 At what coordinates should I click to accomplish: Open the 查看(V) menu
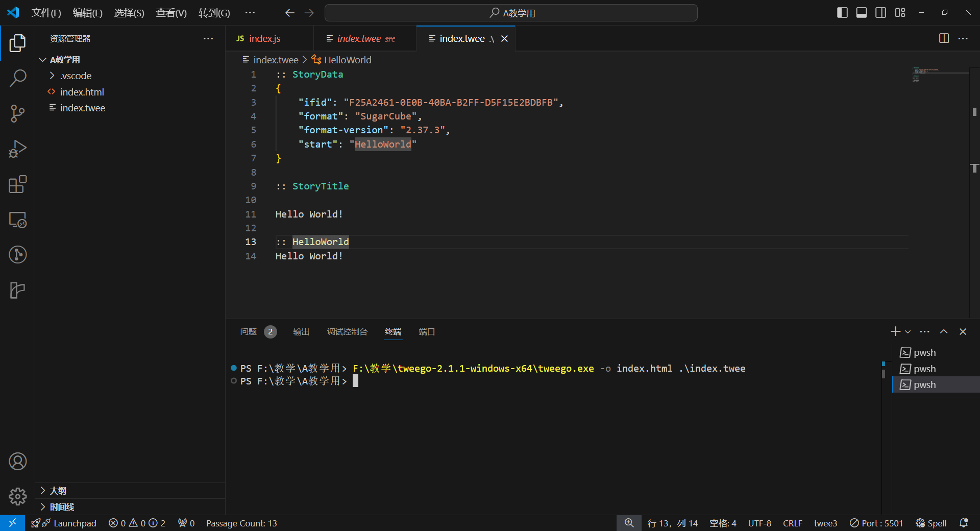[171, 13]
